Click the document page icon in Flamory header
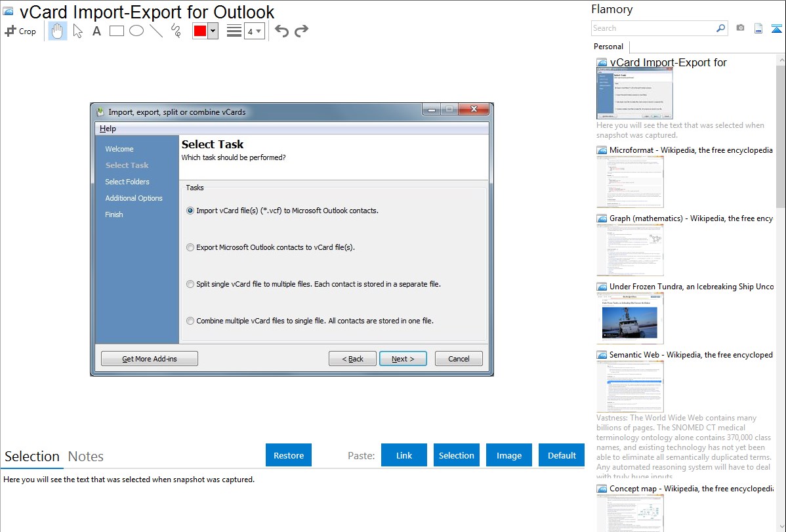 pyautogui.click(x=758, y=28)
